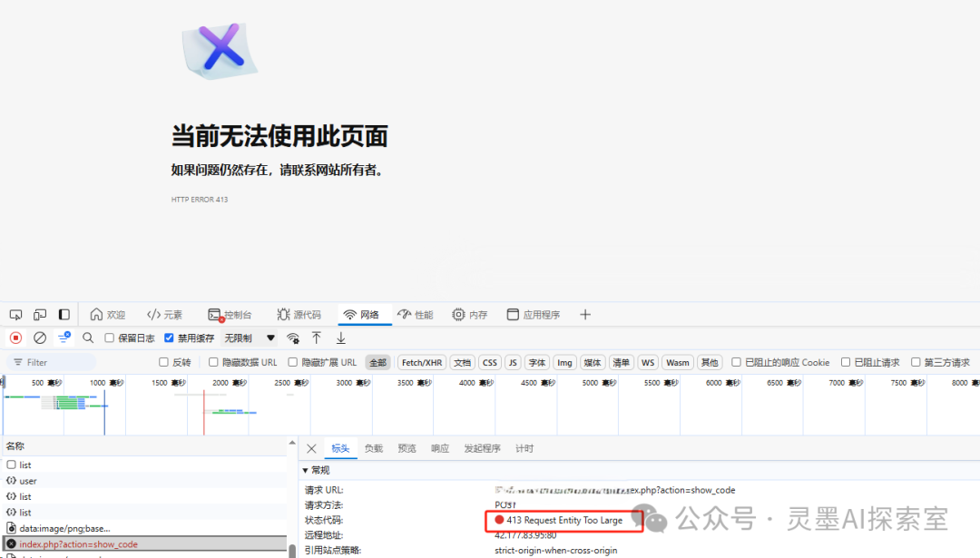The width and height of the screenshot is (980, 558).
Task: Filter requests by CSS
Action: 489,362
